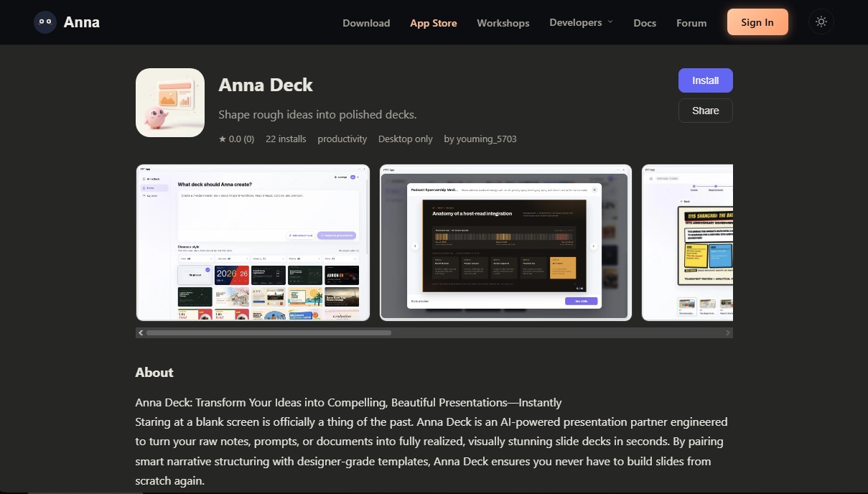Screen dimensions: 868x494
Task: Click the Anna logo face icon
Action: 45,22
